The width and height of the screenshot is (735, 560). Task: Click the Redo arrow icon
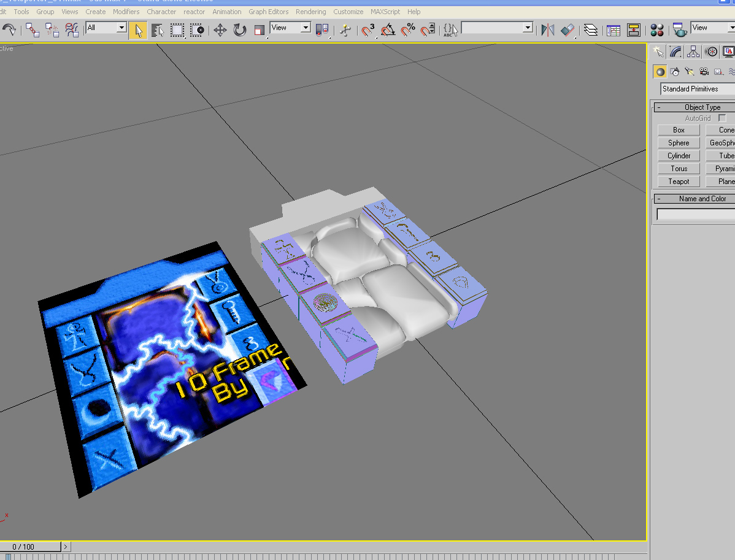[x=9, y=30]
